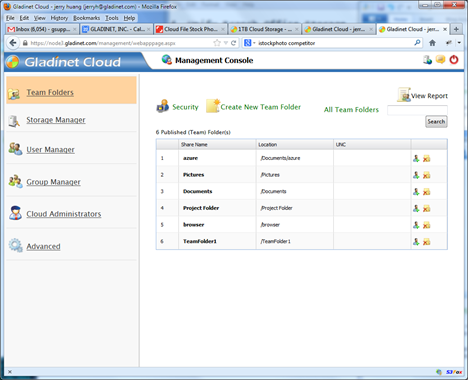This screenshot has width=468, height=380.
Task: Bookmark the page with the star icon
Action: click(x=217, y=43)
